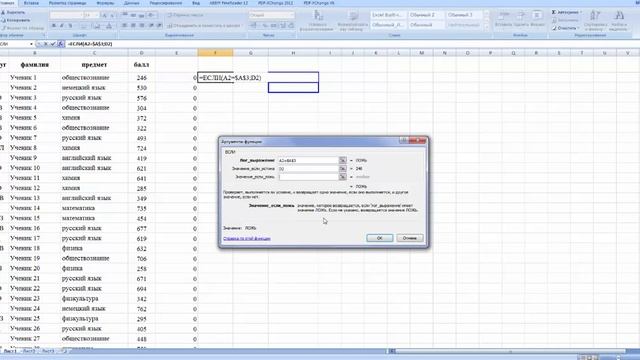
Task: Open the font color button
Action: click(109, 26)
